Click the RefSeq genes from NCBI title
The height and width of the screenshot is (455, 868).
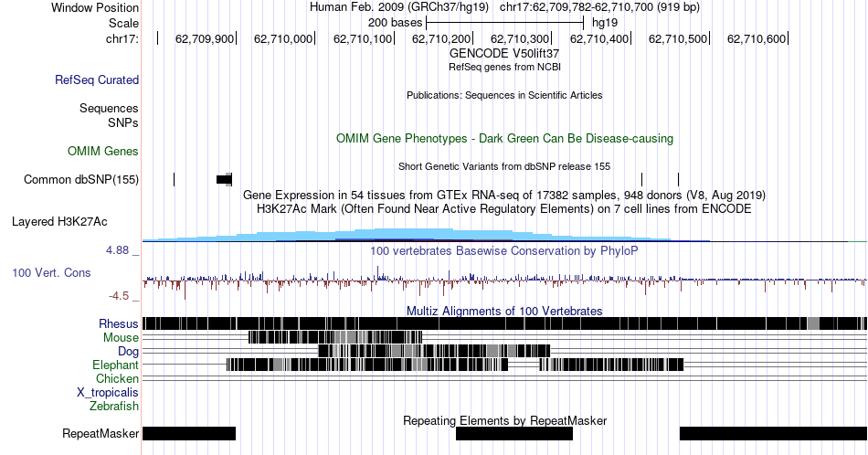[504, 67]
